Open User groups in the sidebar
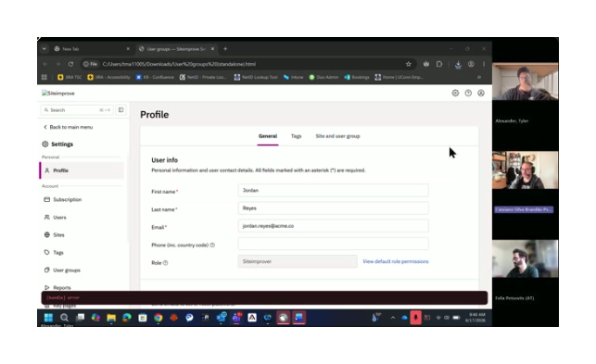This screenshot has height=364, width=596. (x=67, y=270)
